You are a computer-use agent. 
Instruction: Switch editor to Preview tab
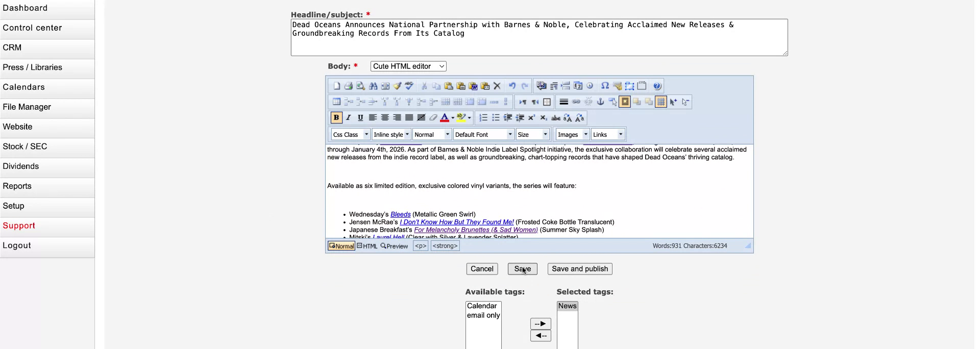pos(394,246)
